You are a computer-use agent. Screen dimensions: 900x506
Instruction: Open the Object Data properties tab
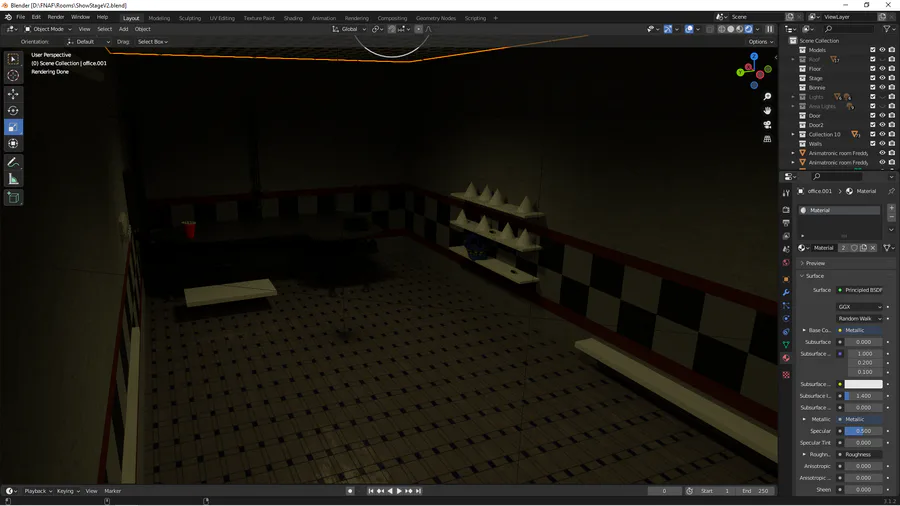[x=786, y=345]
